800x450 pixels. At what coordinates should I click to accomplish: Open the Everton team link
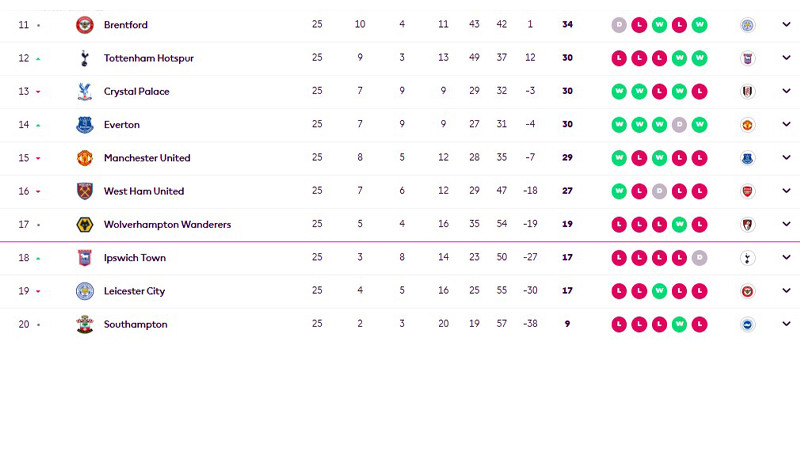(121, 124)
